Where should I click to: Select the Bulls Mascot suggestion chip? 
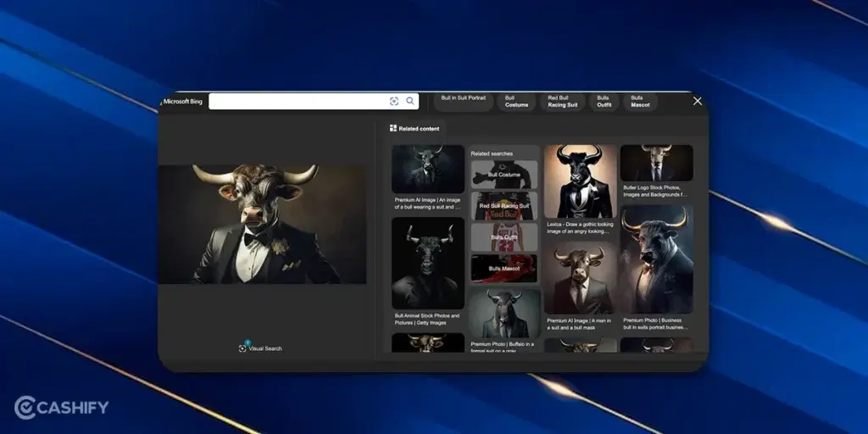click(x=641, y=102)
